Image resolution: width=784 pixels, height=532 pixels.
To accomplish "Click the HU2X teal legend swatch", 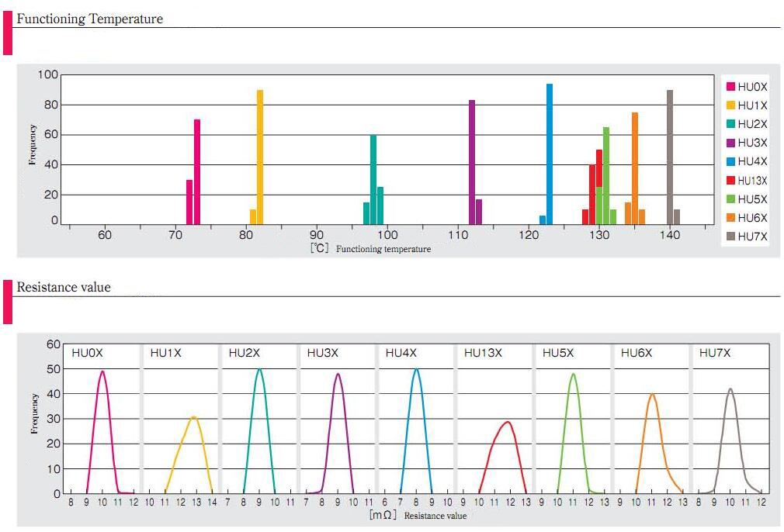I will pos(730,124).
